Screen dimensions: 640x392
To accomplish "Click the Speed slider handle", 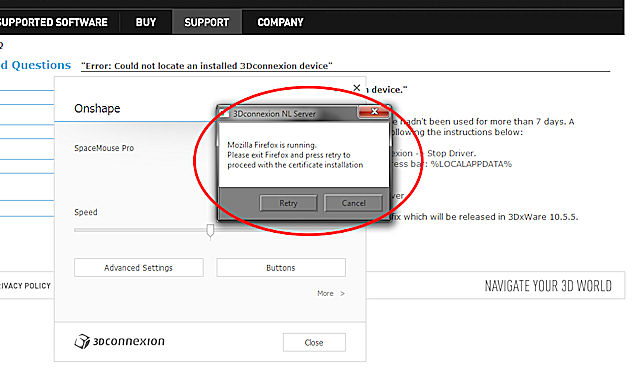I will pyautogui.click(x=210, y=231).
